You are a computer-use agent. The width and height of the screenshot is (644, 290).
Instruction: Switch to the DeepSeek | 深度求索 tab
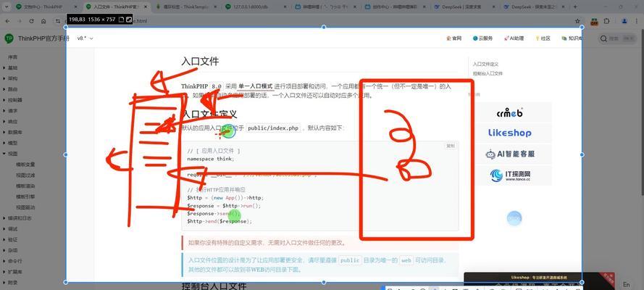(x=465, y=7)
